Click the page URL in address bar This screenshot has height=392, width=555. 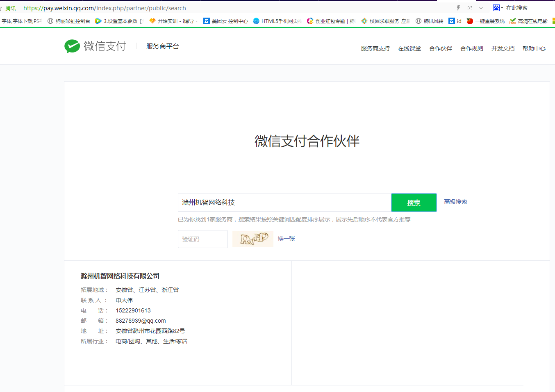(x=105, y=8)
